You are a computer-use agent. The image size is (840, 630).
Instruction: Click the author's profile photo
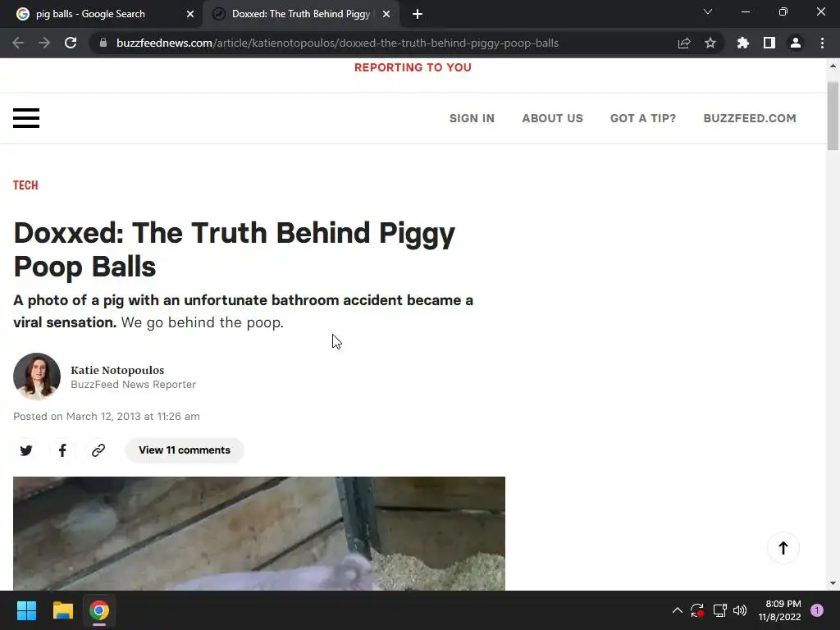(37, 376)
